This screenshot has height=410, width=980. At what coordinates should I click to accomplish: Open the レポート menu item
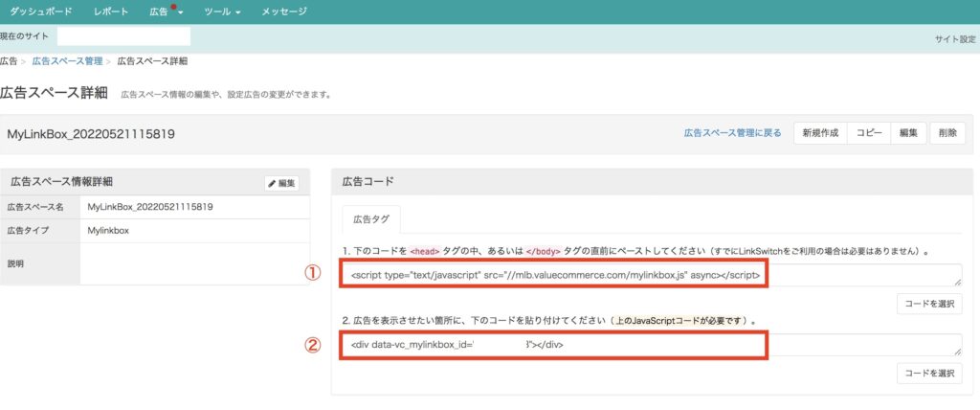pyautogui.click(x=111, y=11)
